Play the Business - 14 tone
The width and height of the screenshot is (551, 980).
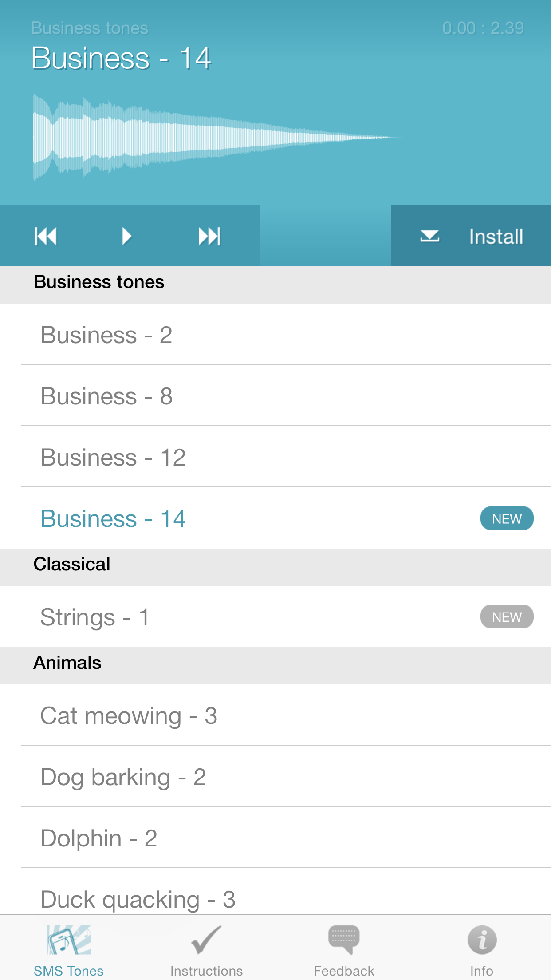[127, 236]
